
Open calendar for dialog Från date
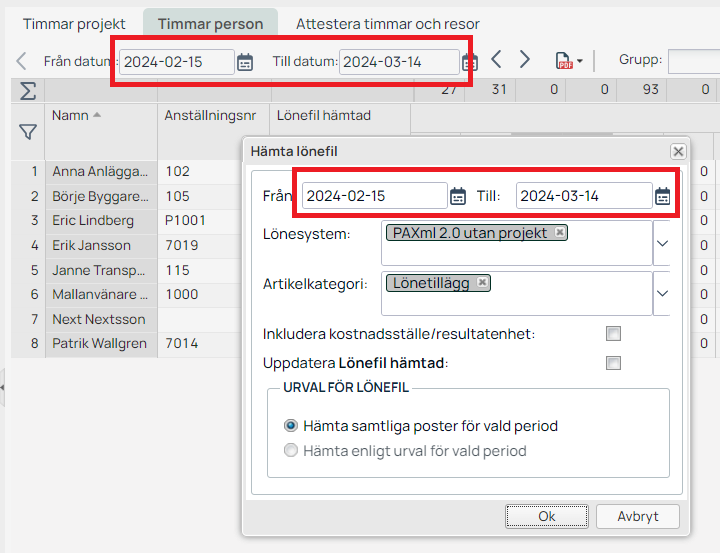(x=458, y=196)
